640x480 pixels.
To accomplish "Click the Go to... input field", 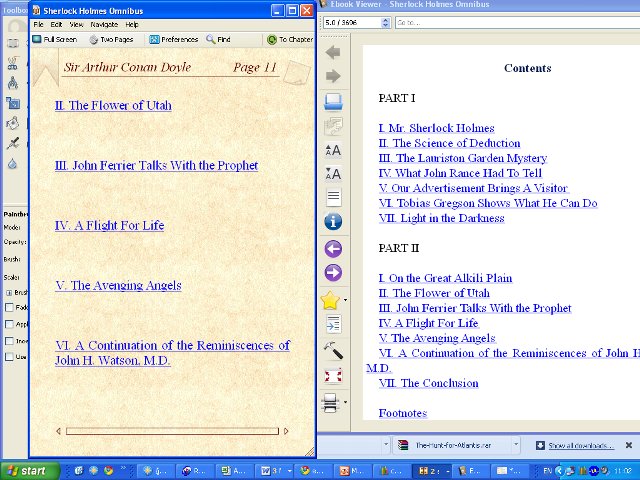I will (x=517, y=22).
